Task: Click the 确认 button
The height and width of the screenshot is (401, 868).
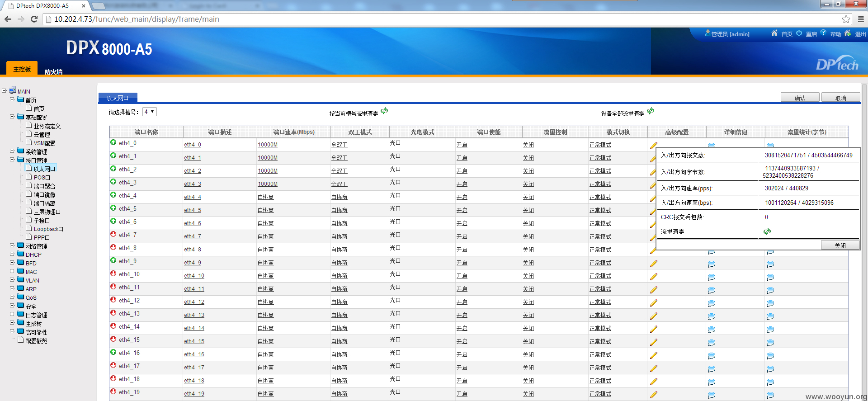Action: [x=800, y=98]
